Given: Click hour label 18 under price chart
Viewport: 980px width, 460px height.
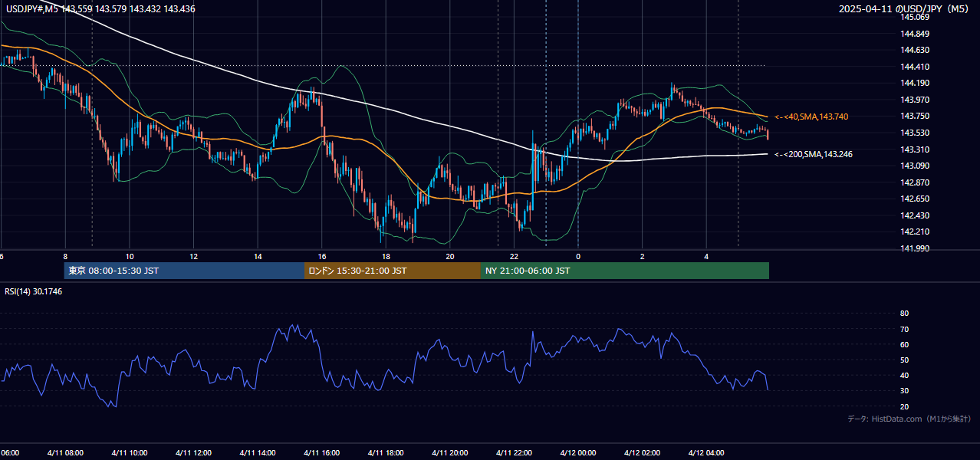Looking at the screenshot, I should pos(386,256).
